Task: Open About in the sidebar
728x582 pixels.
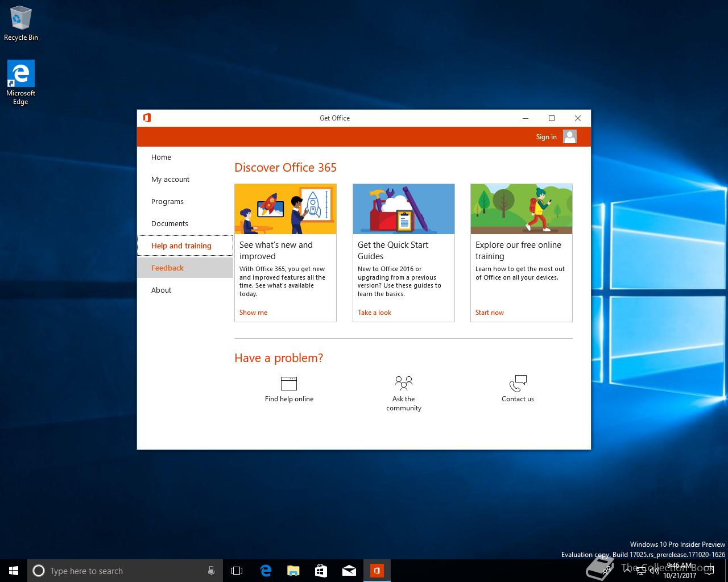Action: (x=185, y=290)
